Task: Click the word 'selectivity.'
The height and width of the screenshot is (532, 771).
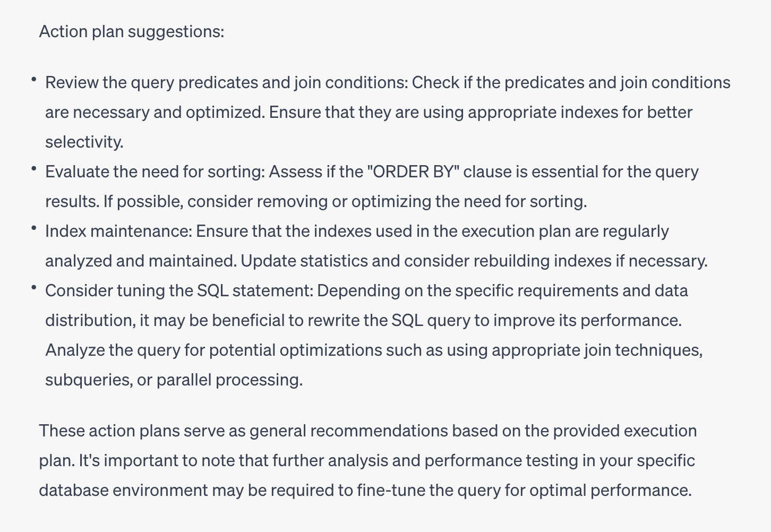Action: (84, 142)
